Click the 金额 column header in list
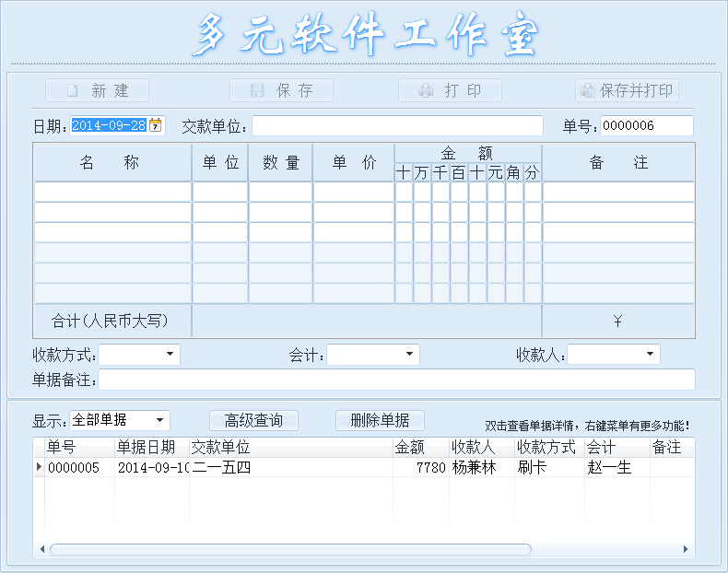728x573 pixels. pyautogui.click(x=409, y=447)
